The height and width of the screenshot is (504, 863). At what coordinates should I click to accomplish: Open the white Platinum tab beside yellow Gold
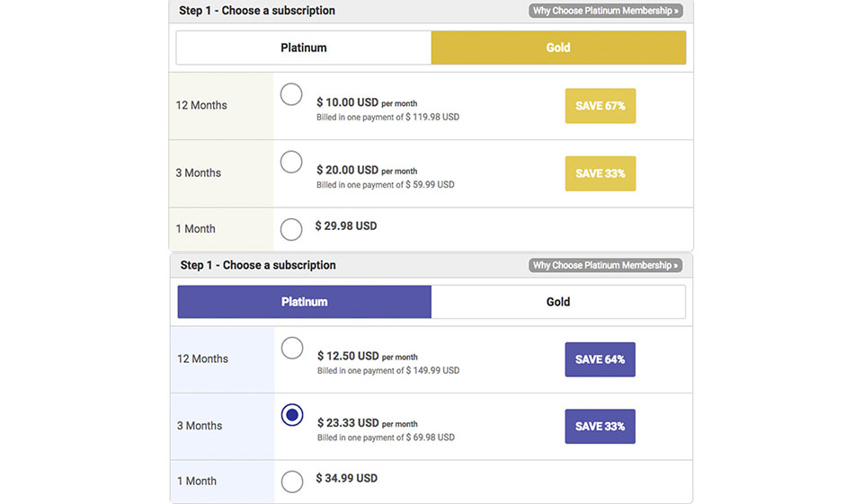304,48
